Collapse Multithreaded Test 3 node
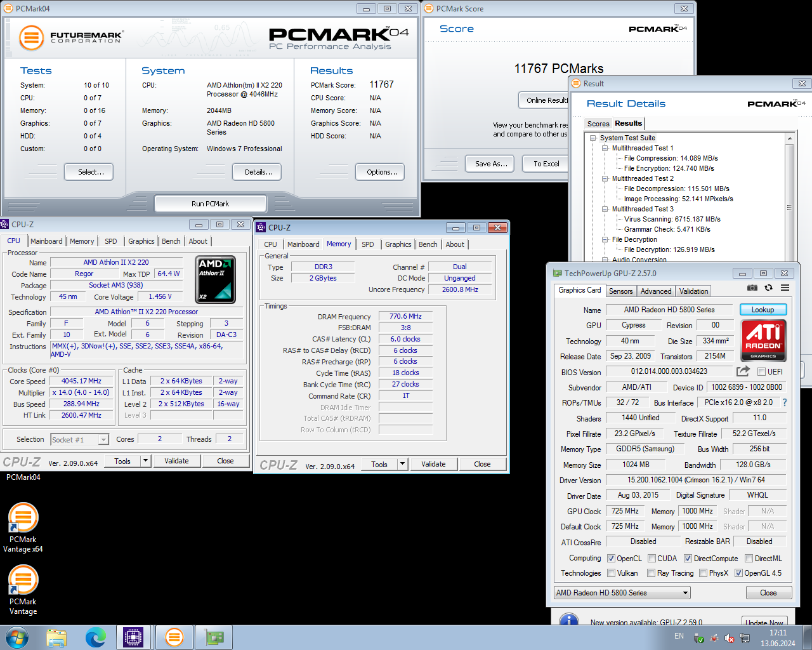This screenshot has width=812, height=650. 605,209
